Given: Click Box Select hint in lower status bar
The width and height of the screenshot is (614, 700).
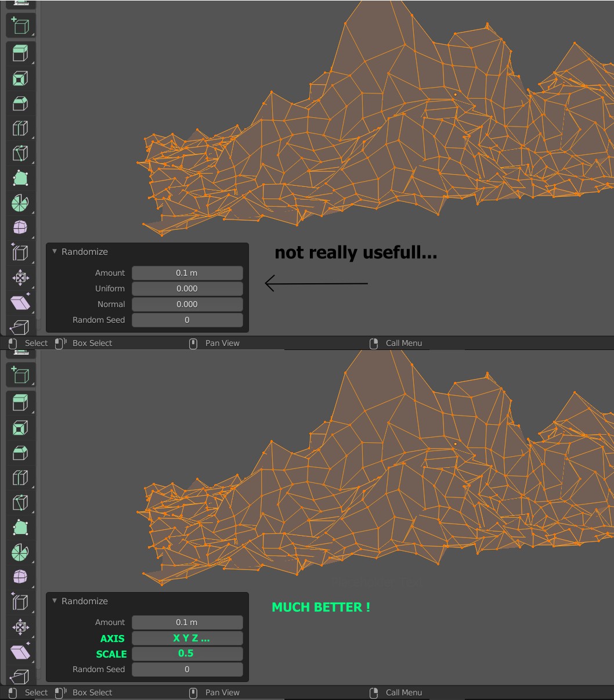Looking at the screenshot, I should (x=84, y=692).
